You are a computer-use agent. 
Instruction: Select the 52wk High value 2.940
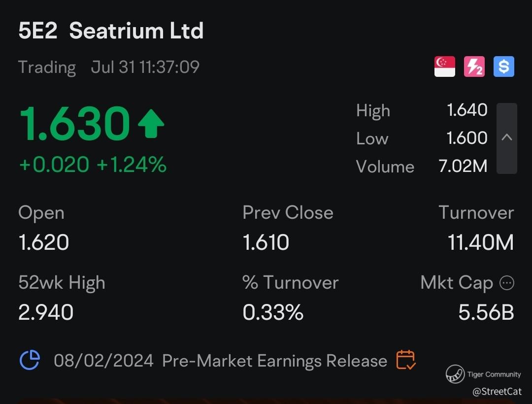(46, 312)
